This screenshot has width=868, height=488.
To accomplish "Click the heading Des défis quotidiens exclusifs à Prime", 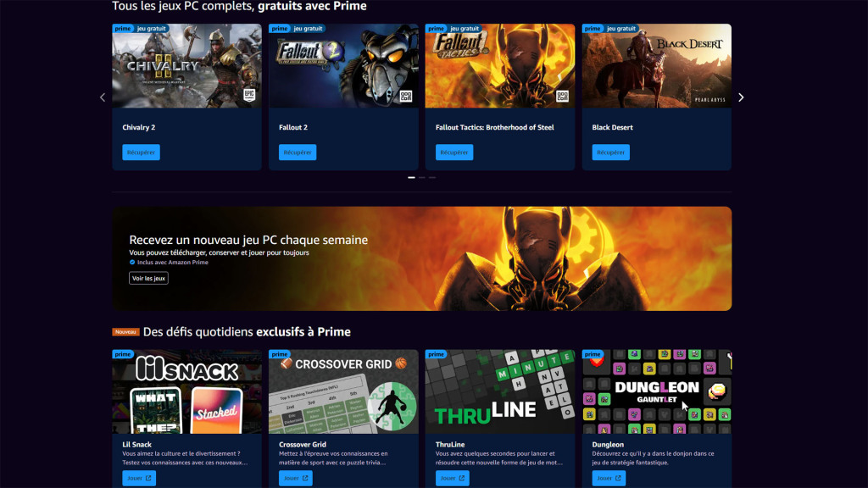I will pos(247,332).
